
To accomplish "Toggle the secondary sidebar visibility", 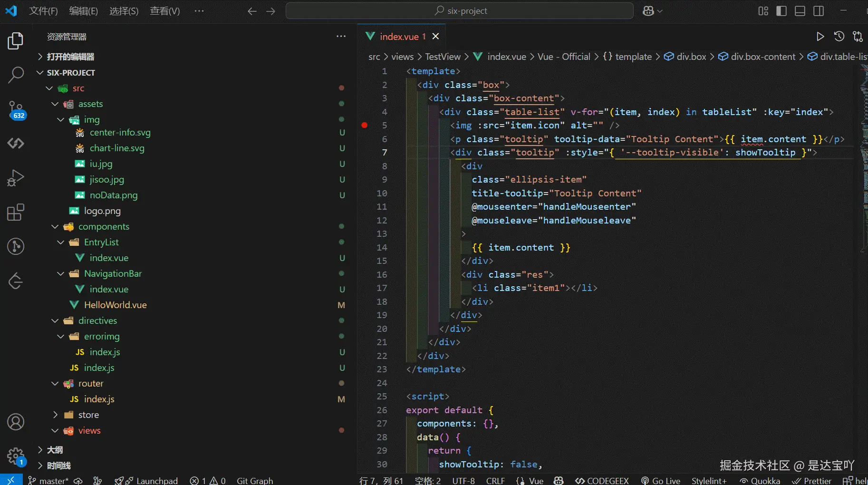I will coord(819,11).
